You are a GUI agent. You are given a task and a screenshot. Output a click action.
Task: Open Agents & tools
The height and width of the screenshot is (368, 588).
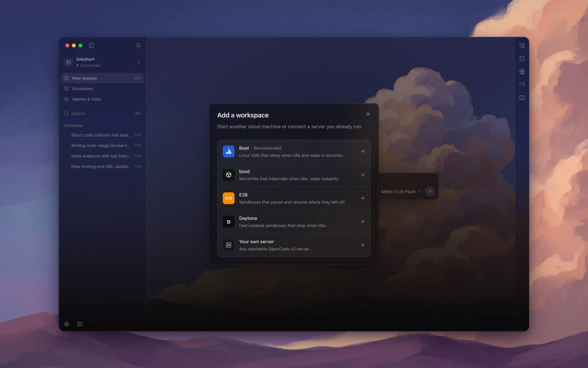(x=103, y=99)
